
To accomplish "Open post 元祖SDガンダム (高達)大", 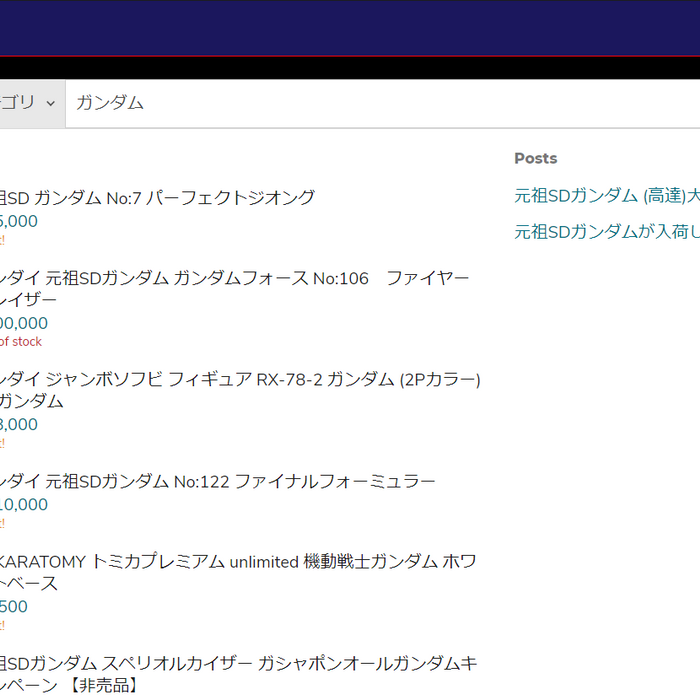I will [606, 196].
